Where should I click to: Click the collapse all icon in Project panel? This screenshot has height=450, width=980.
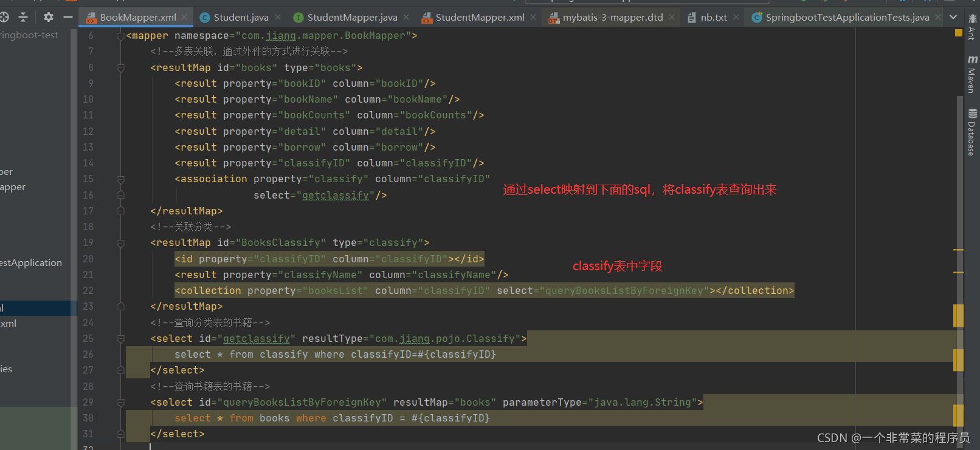point(23,17)
